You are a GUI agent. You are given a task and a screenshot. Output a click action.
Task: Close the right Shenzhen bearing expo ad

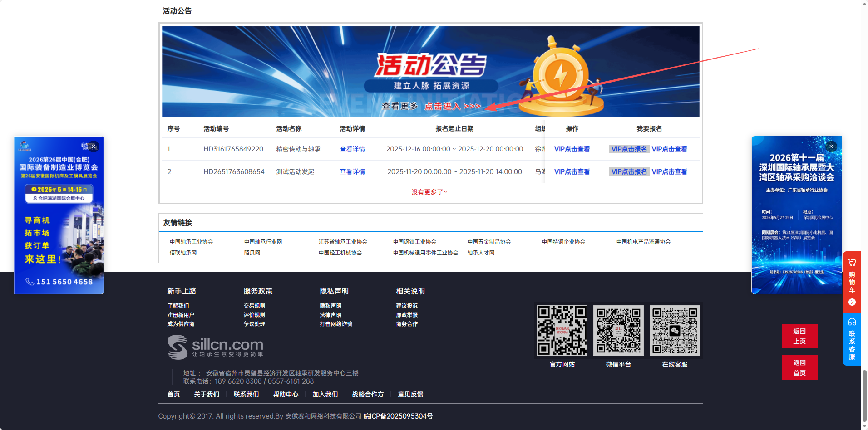pos(831,147)
